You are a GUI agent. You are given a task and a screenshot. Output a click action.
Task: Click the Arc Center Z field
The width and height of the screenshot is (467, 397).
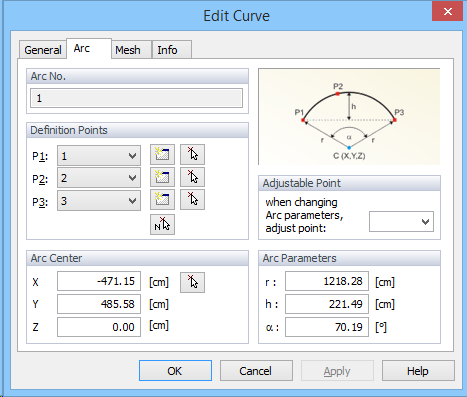(99, 327)
